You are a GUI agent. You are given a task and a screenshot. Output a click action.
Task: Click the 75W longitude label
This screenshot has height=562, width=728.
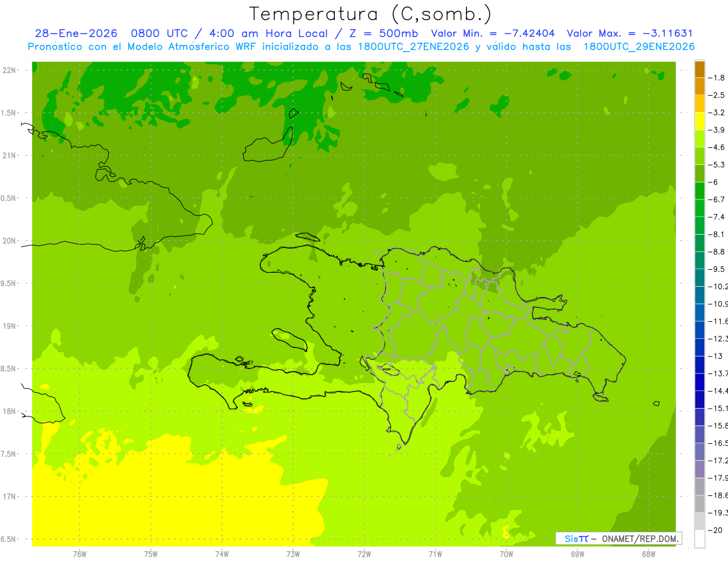151,554
